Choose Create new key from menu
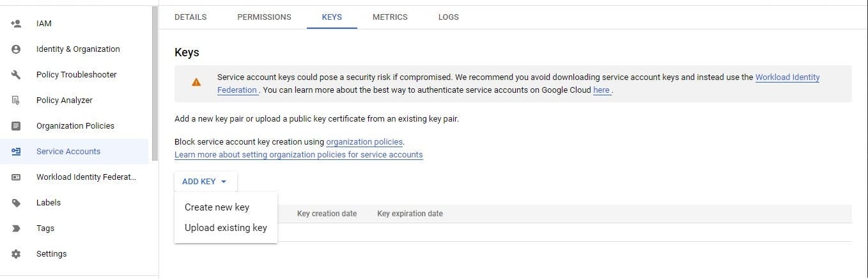This screenshot has width=868, height=279. point(217,207)
